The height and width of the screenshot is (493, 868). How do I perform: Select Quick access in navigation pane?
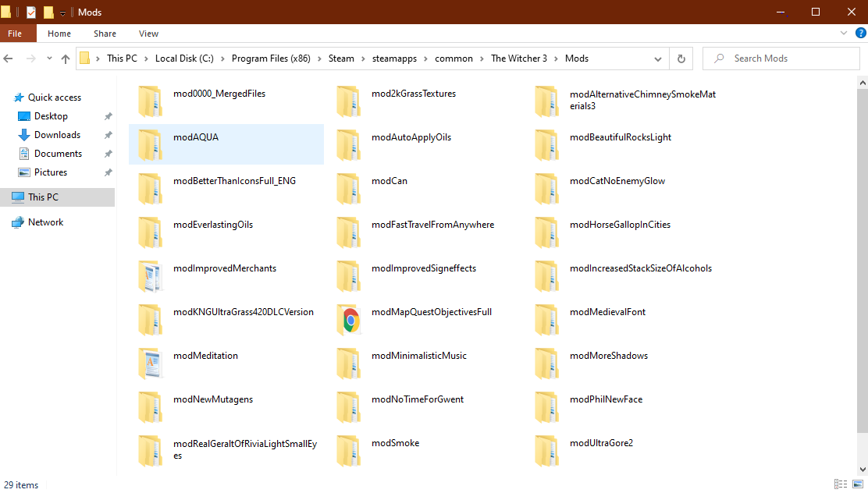point(55,98)
